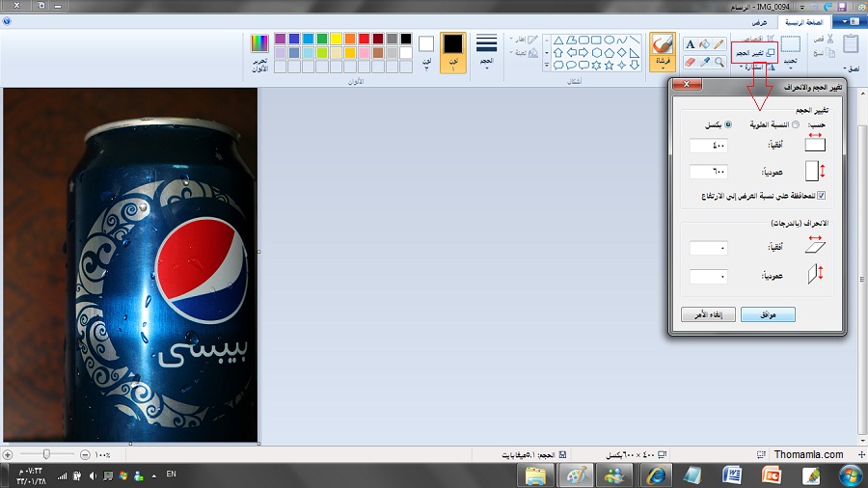Click the Crop (اقتصاص) icon
Viewport: 868px width, 488px height.
pyautogui.click(x=770, y=39)
